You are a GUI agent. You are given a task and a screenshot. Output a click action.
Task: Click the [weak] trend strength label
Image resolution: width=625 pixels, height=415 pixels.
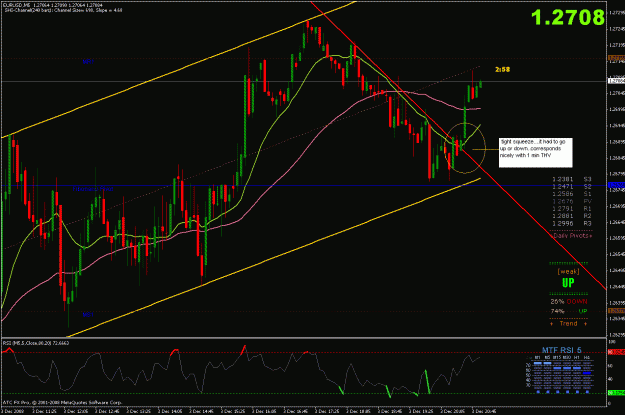pyautogui.click(x=568, y=271)
